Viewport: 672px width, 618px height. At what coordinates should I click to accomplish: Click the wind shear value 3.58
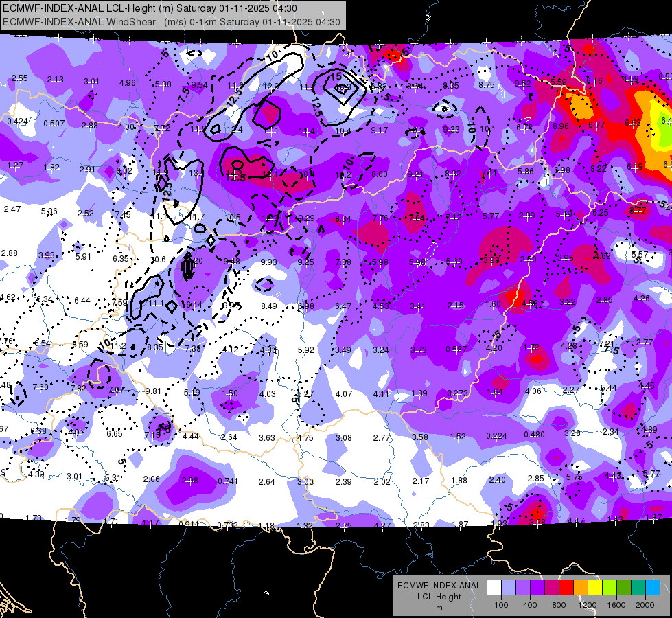tap(419, 437)
